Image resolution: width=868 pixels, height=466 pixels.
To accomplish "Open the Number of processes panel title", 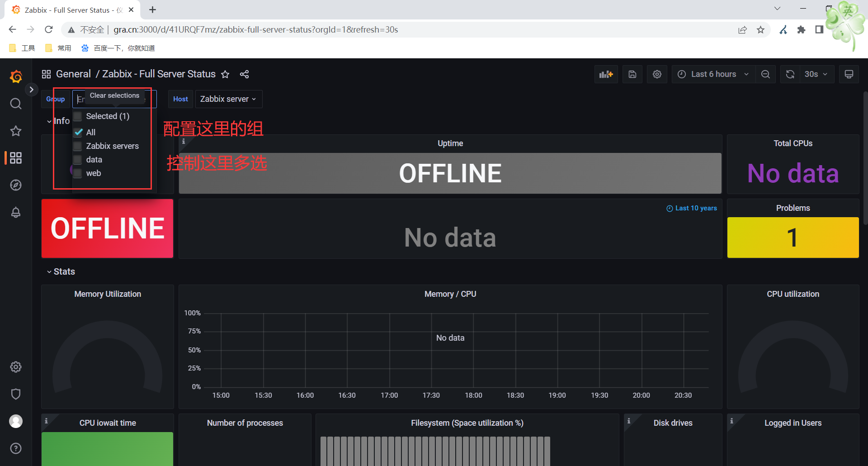I will point(245,423).
